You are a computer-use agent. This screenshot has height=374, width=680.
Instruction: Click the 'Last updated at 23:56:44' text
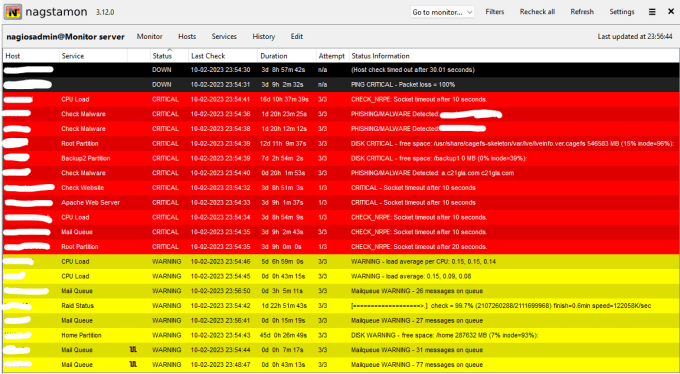[635, 37]
